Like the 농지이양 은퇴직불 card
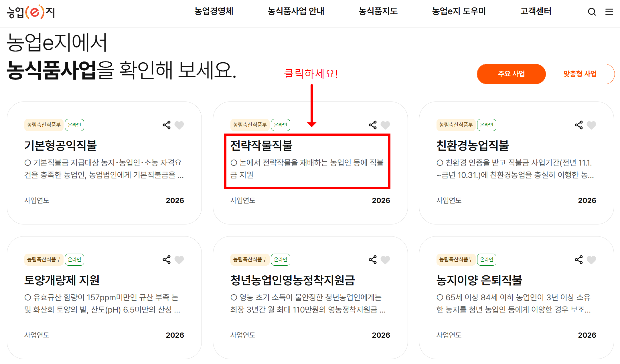Screen dimensions: 620x364 (591, 260)
